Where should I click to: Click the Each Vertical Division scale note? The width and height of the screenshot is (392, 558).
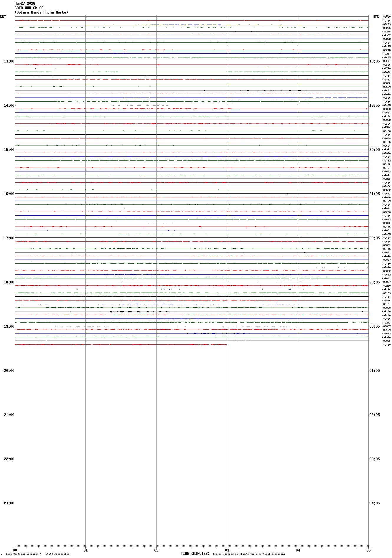[x=37, y=554]
